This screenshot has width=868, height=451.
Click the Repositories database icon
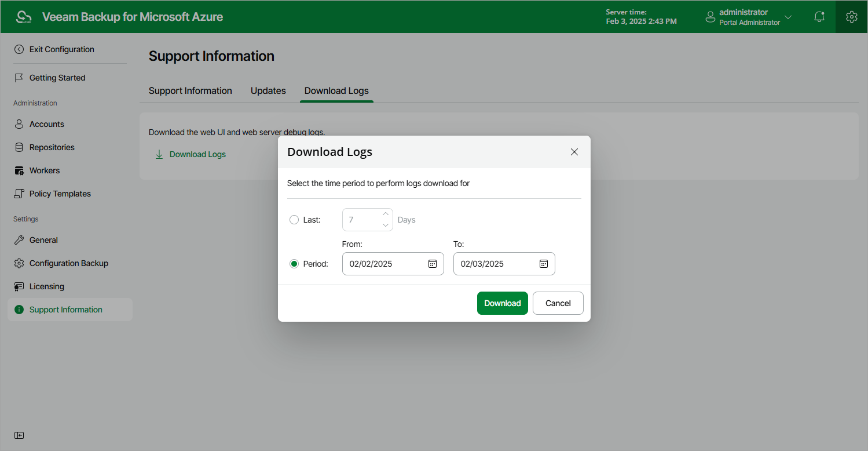[x=19, y=147]
